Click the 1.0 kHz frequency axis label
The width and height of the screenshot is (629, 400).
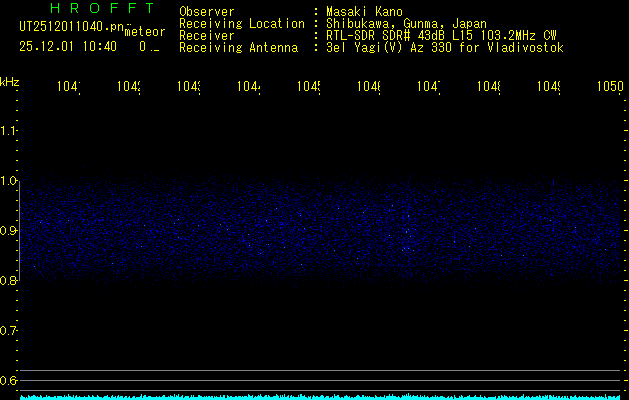pyautogui.click(x=9, y=181)
